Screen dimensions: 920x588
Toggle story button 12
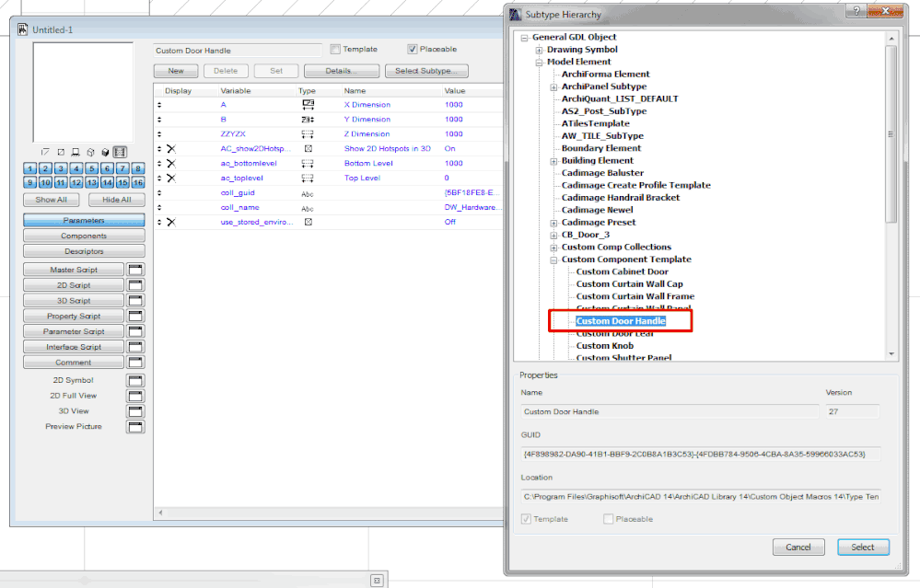(76, 183)
